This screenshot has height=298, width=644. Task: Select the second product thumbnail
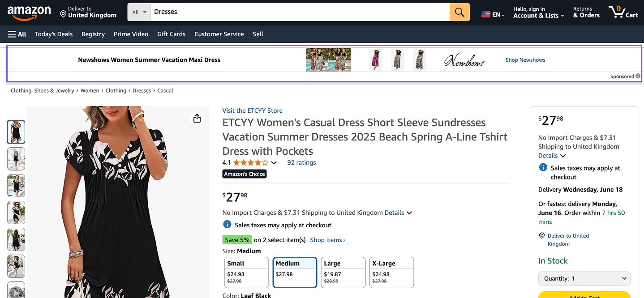pyautogui.click(x=16, y=159)
